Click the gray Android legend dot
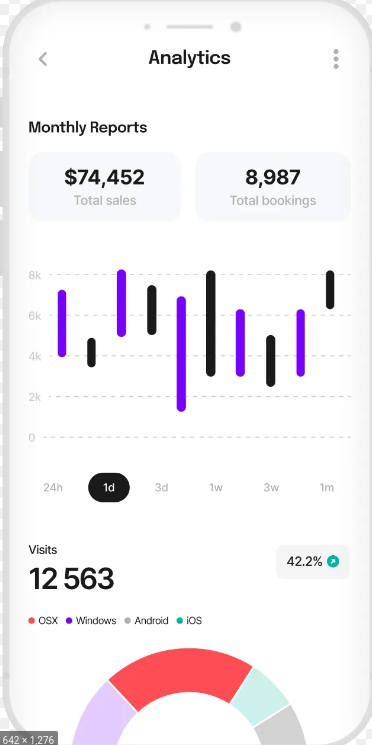 [x=127, y=621]
